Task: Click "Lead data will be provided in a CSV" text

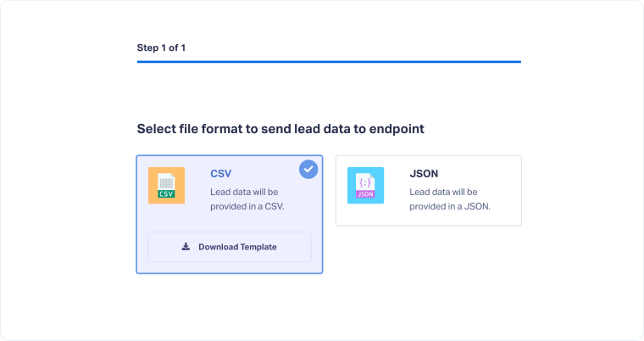Action: (247, 198)
